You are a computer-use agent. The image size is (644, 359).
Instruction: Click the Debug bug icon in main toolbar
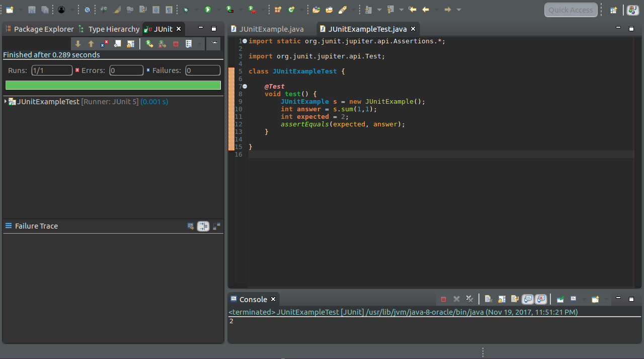(x=186, y=10)
